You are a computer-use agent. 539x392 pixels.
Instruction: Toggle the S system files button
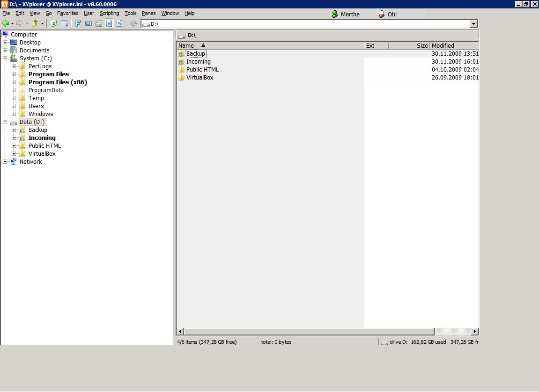[119, 23]
